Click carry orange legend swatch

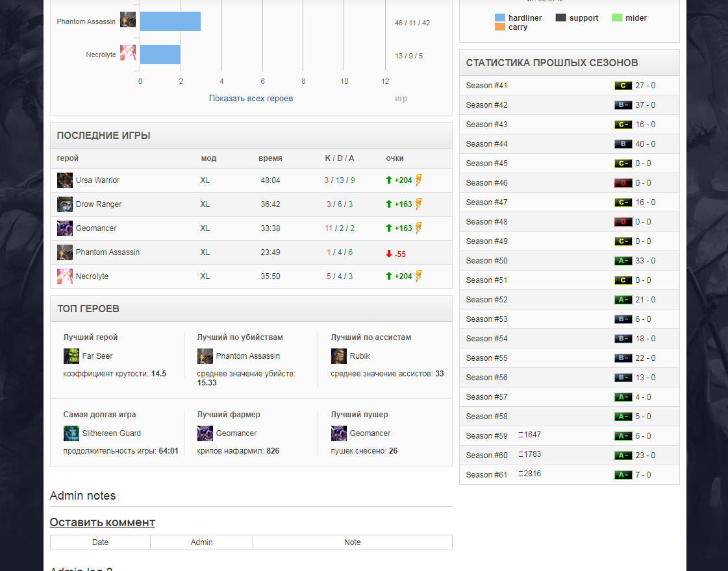499,27
